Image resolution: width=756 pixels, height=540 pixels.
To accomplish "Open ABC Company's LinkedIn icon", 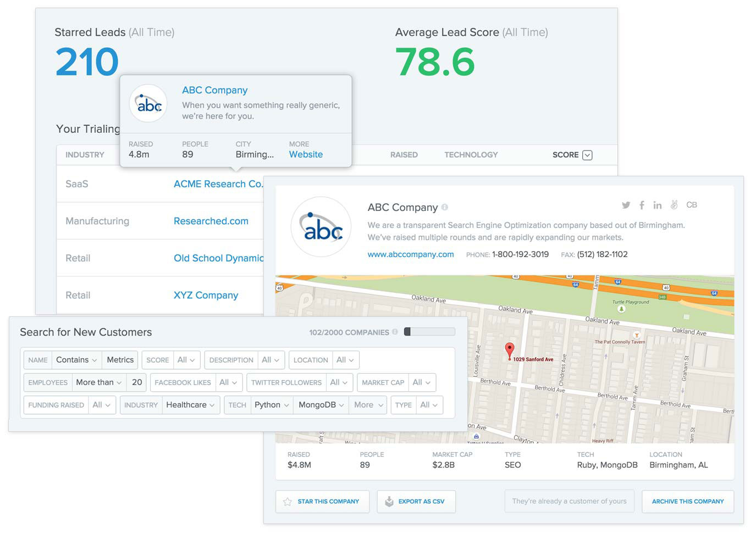I will tap(658, 205).
